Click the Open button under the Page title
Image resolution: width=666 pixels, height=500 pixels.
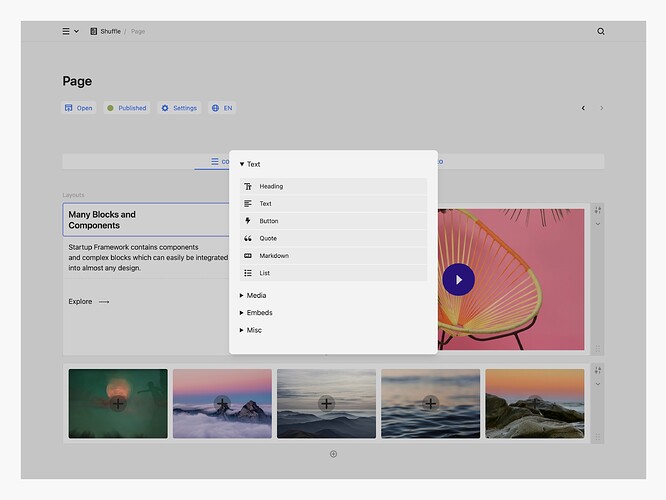(x=79, y=108)
